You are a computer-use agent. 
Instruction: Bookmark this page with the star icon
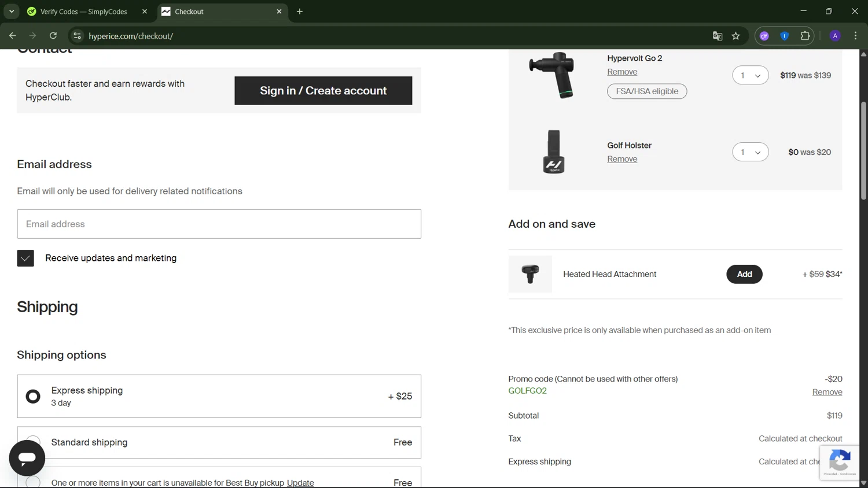(x=735, y=36)
